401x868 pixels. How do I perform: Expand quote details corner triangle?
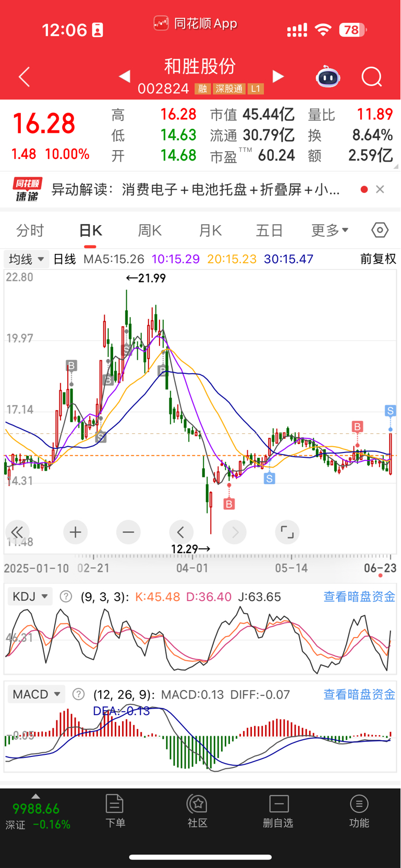[x=396, y=166]
